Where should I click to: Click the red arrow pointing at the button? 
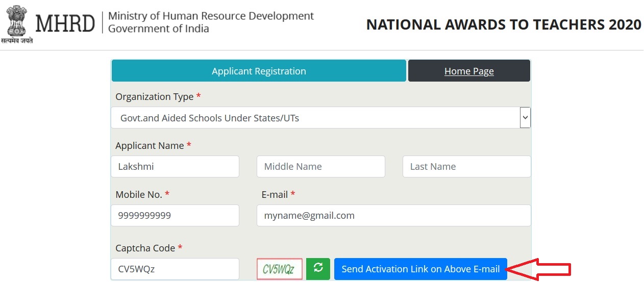click(x=540, y=269)
